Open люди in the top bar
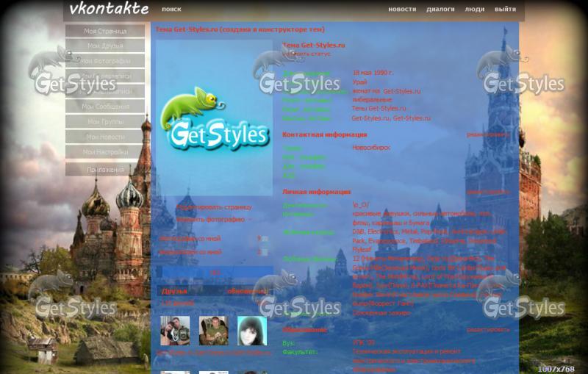The width and height of the screenshot is (588, 374). 474,9
